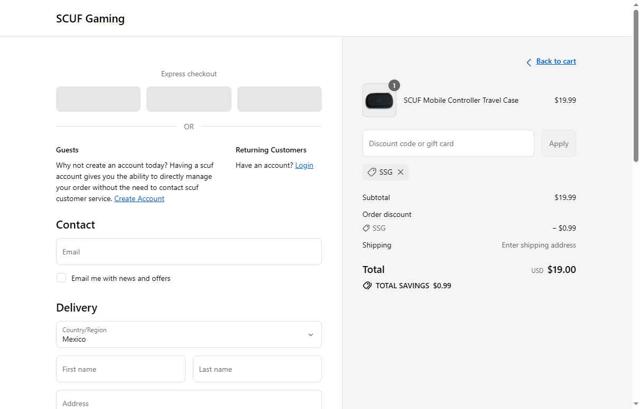Focus the Discount code or gift card field
The image size is (640, 409).
448,143
